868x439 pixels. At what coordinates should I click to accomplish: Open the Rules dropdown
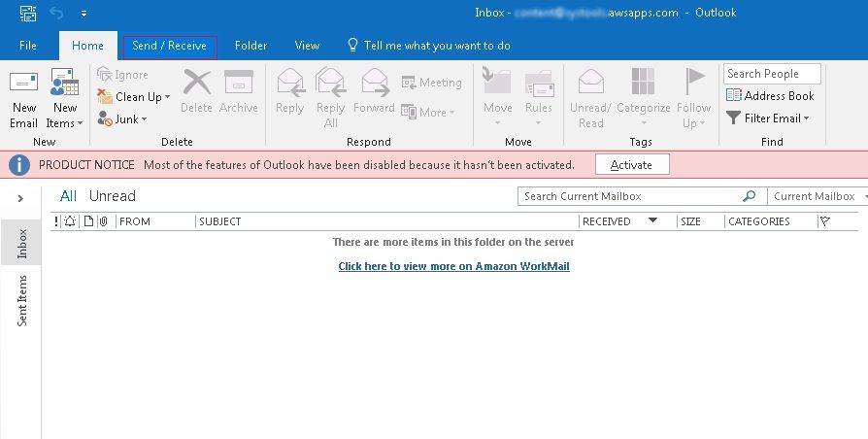(x=539, y=98)
